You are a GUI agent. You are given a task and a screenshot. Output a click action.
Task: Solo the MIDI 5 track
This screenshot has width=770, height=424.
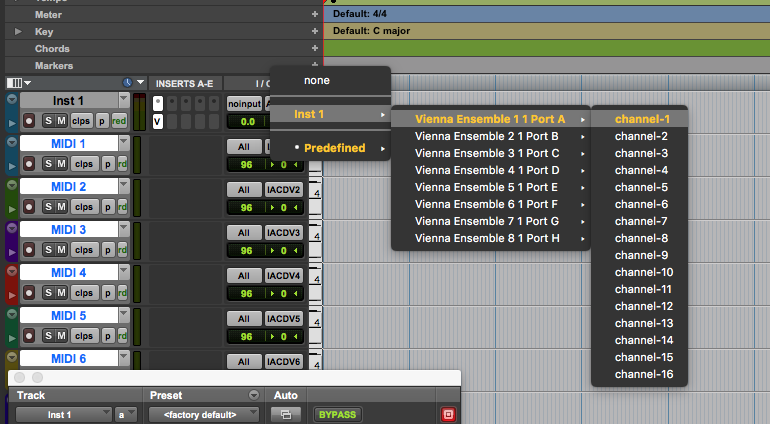pos(48,336)
